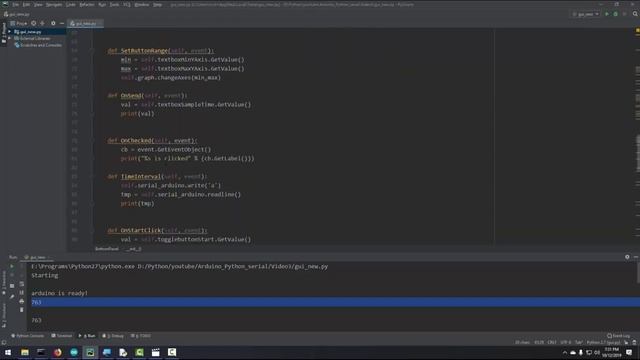Viewport: 640px width, 360px height.
Task: Click the Windows Start button
Action: 8,352
